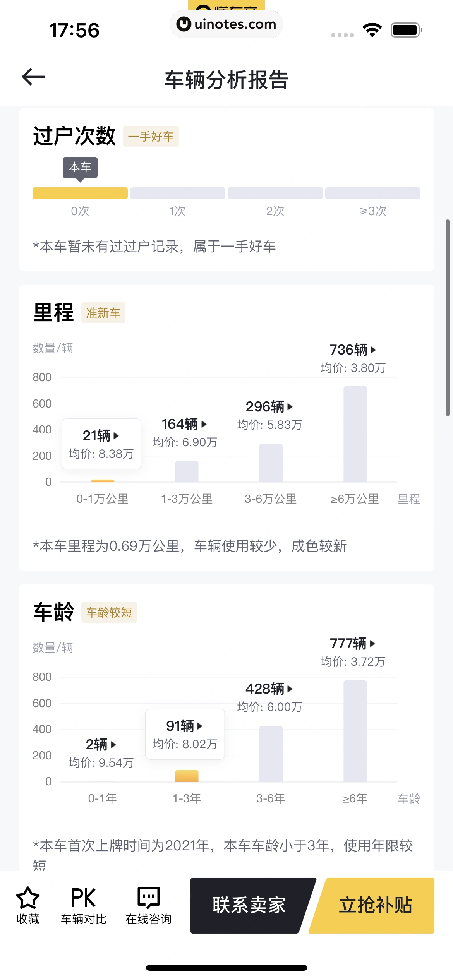Expand the 164辆 mileage group
Image resolution: width=453 pixels, height=980 pixels.
click(184, 424)
